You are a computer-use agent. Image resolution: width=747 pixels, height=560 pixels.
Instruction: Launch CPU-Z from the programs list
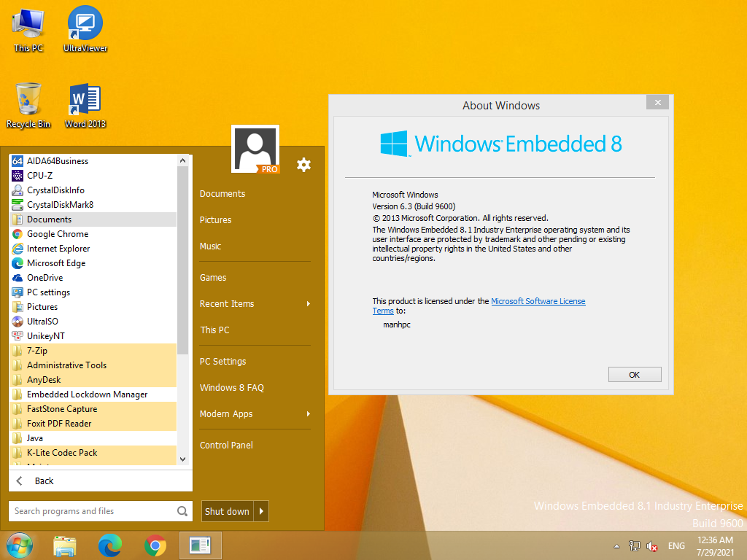coord(39,176)
